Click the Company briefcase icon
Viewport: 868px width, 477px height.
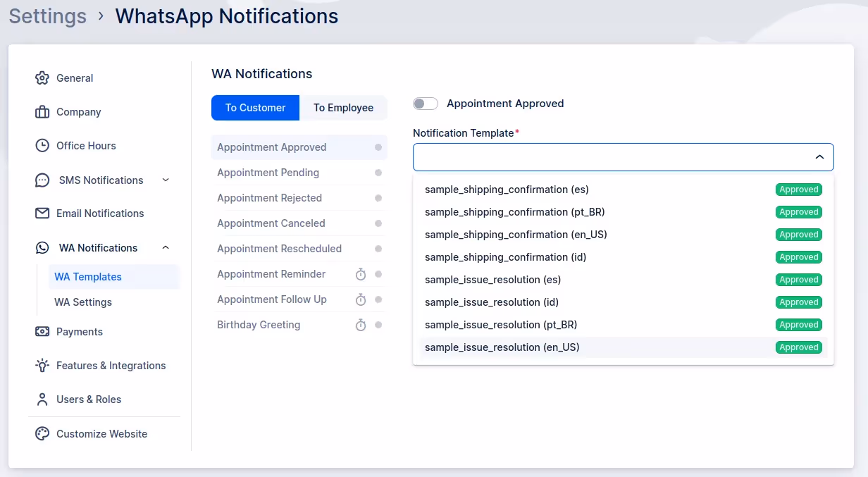pos(42,112)
